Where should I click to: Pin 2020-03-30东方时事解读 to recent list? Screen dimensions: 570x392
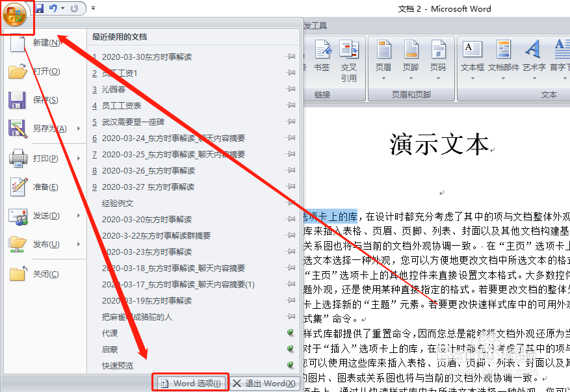tap(290, 57)
